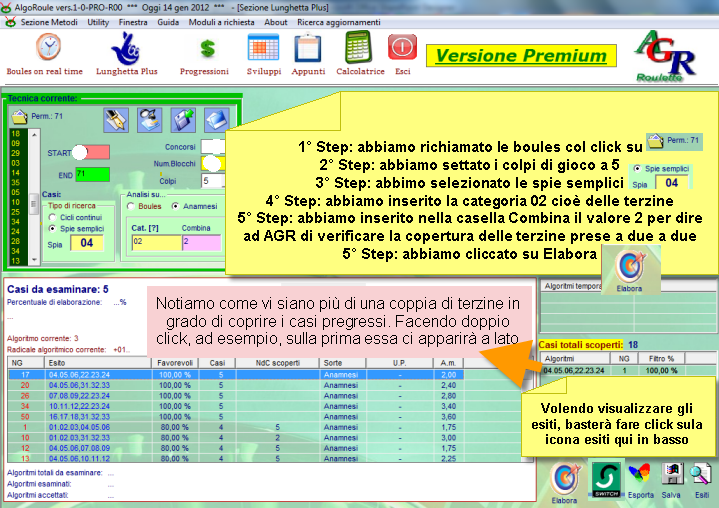The width and height of the screenshot is (719, 508).
Task: Click the floppy save icon in Tecnica corrente
Action: tap(183, 120)
